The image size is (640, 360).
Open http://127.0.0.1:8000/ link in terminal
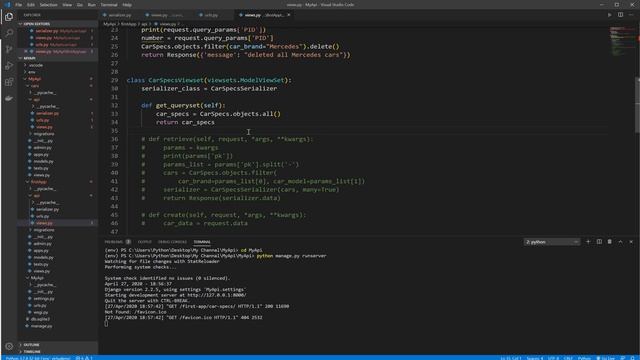[x=216, y=295]
